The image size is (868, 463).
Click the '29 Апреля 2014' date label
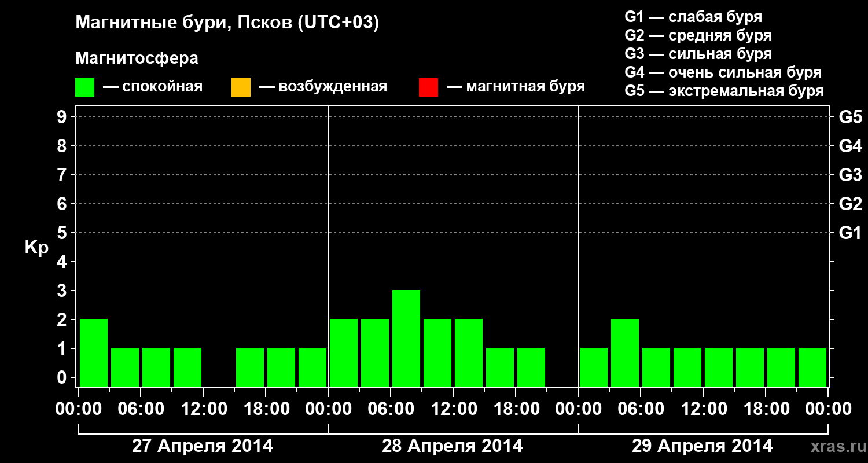pos(703,446)
